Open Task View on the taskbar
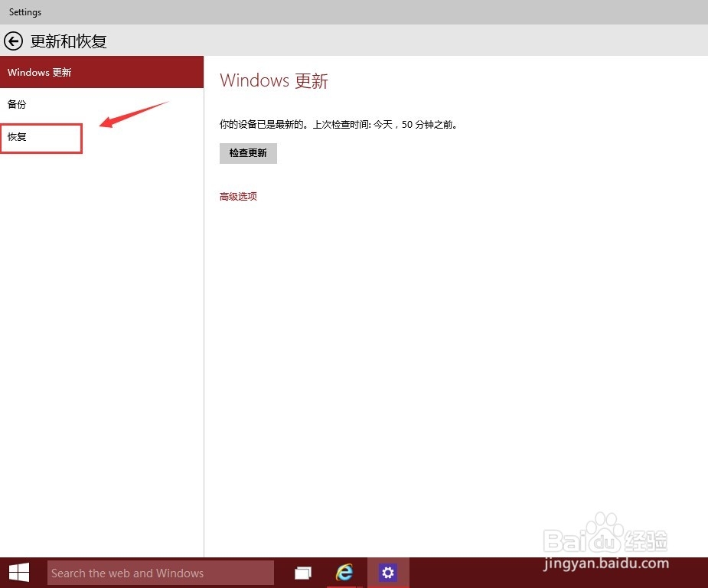The image size is (708, 588). [x=303, y=573]
